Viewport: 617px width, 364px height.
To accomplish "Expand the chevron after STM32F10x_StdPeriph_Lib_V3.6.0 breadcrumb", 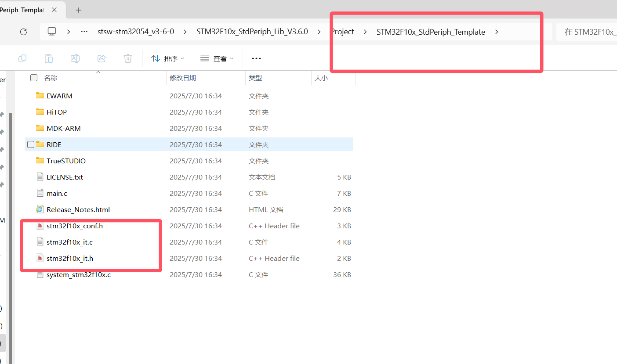I will 319,32.
